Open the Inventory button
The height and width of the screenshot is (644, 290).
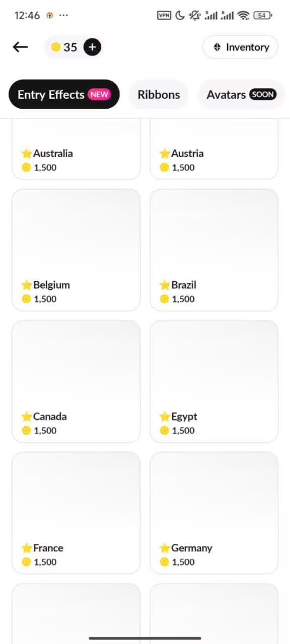pyautogui.click(x=241, y=47)
